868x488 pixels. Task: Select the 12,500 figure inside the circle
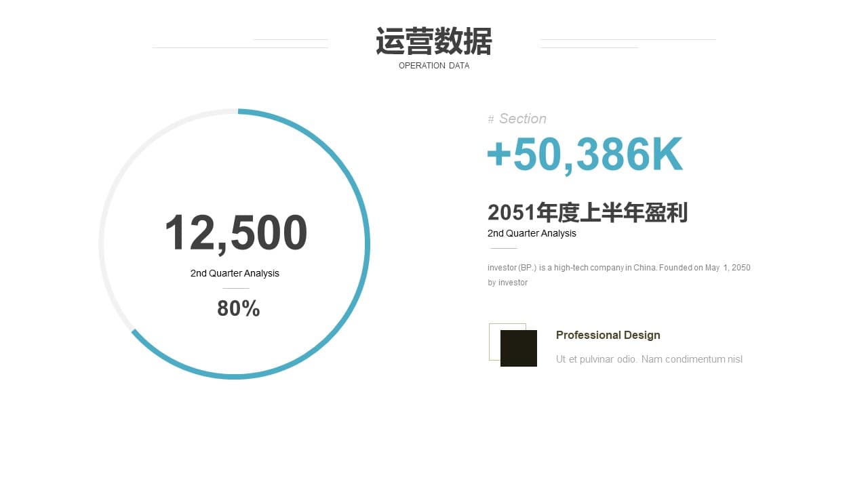(x=236, y=233)
